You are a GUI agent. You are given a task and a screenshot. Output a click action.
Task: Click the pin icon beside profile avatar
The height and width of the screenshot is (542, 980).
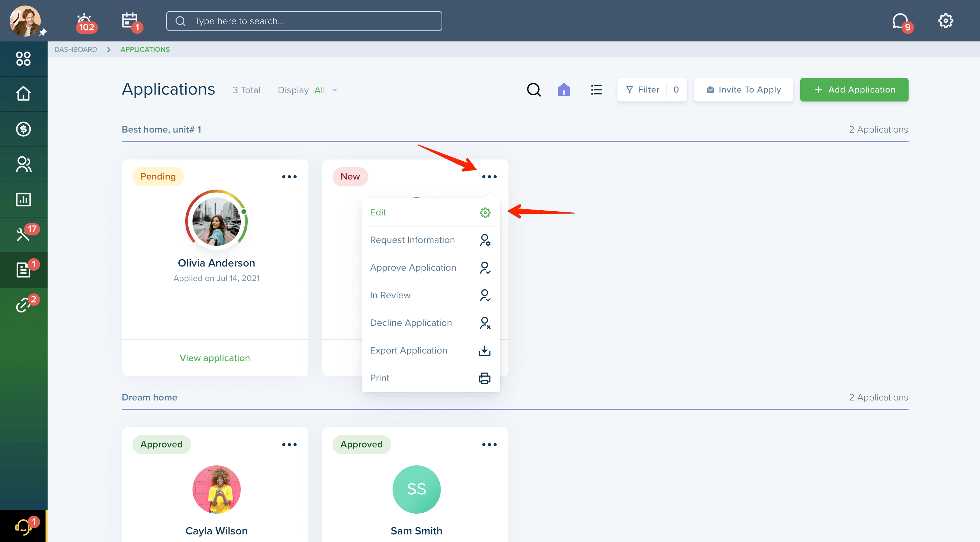click(x=43, y=32)
